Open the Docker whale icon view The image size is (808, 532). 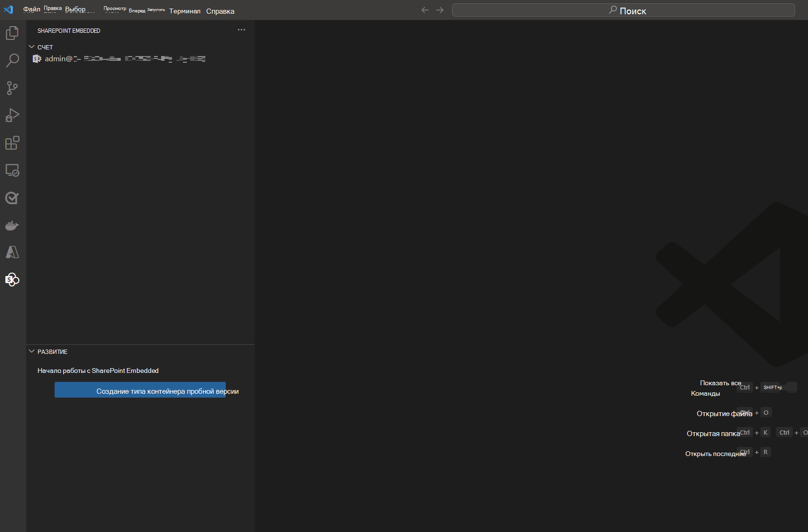[x=12, y=226]
